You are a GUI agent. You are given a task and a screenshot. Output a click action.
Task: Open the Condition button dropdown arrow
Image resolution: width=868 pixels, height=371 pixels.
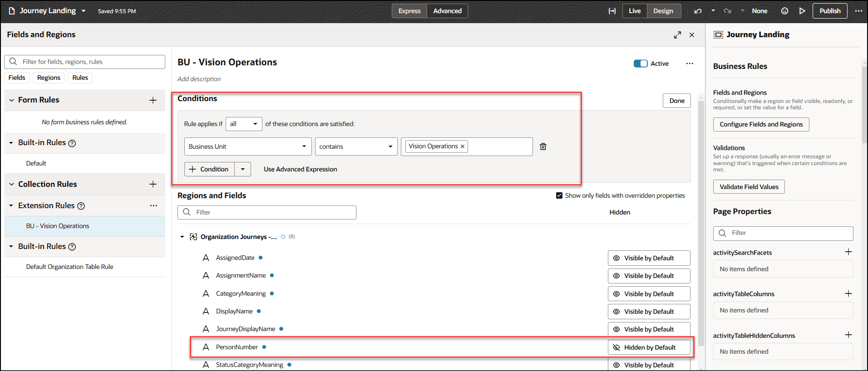[x=243, y=169]
